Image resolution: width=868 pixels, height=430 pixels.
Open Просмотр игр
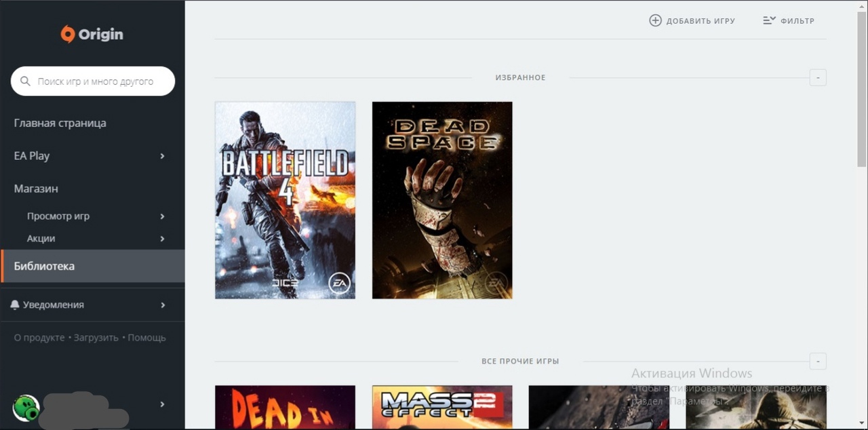(58, 216)
